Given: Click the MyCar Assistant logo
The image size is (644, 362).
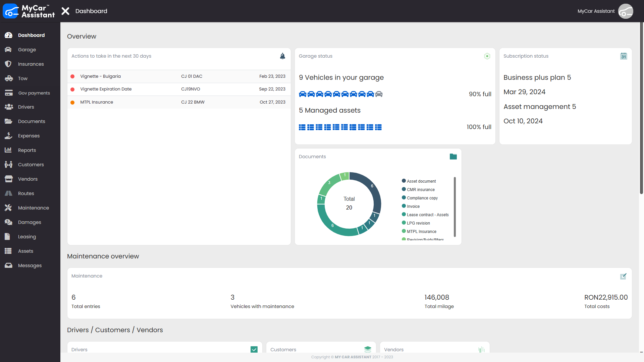Looking at the screenshot, I should pyautogui.click(x=29, y=11).
